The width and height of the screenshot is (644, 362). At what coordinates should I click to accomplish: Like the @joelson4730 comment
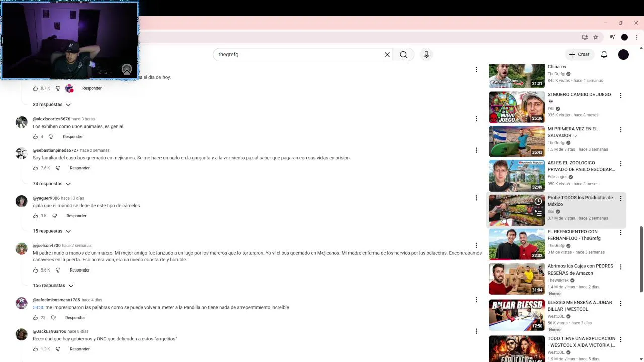(x=35, y=270)
